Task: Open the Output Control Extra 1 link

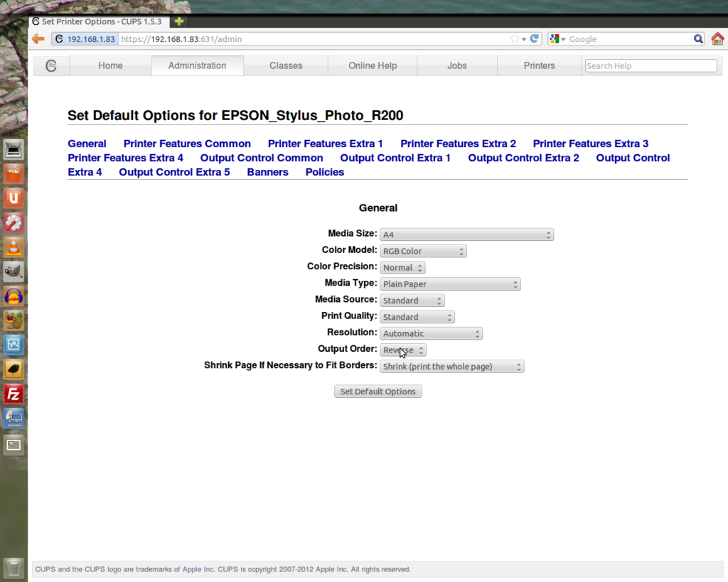Action: tap(395, 158)
